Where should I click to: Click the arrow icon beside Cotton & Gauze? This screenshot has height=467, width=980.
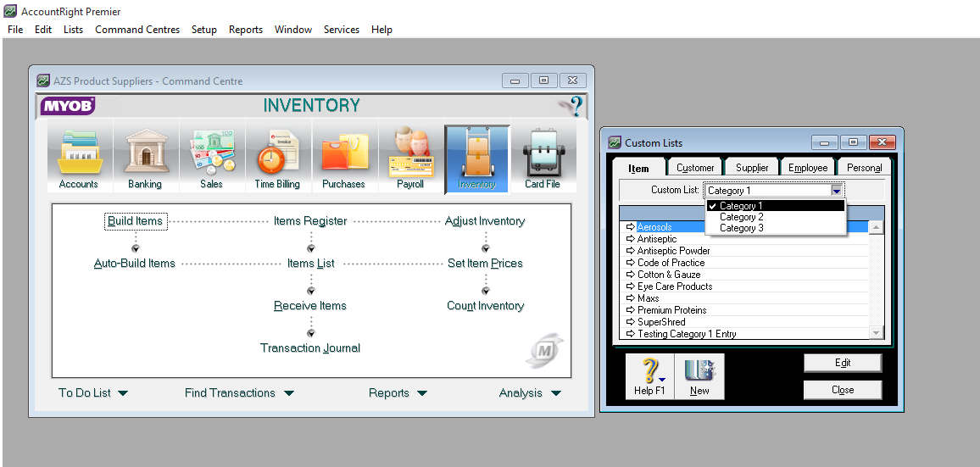[630, 275]
